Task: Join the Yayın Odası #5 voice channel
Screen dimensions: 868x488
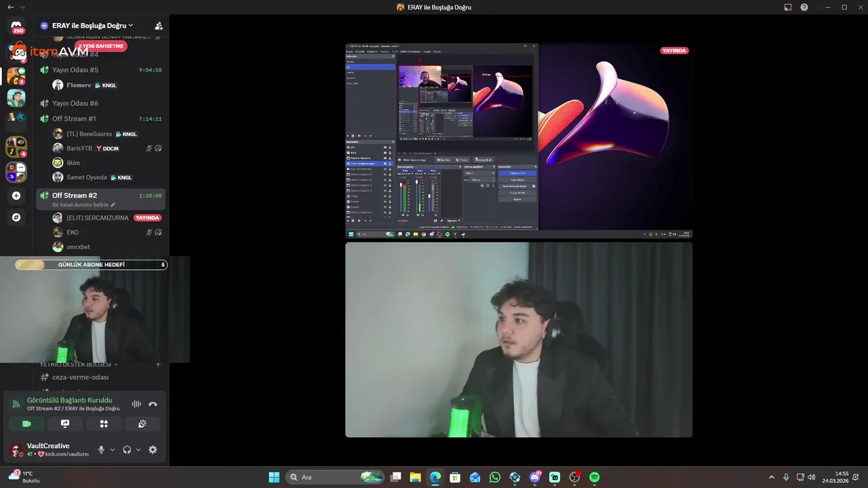Action: tap(100, 70)
